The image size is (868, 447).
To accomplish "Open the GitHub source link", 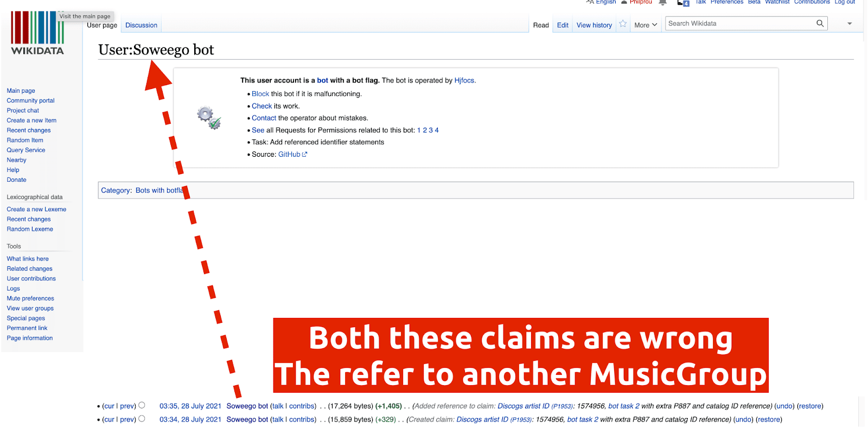I will tap(292, 154).
